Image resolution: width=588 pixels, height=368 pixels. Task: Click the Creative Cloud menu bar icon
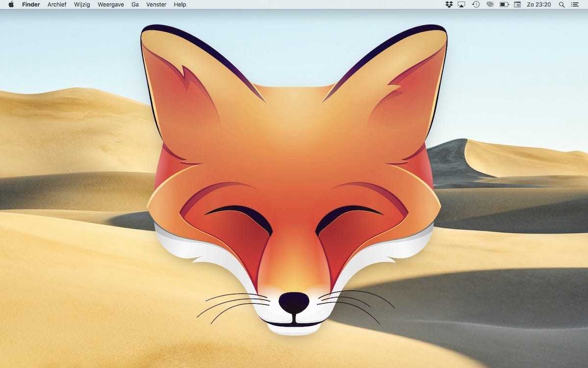click(490, 4)
